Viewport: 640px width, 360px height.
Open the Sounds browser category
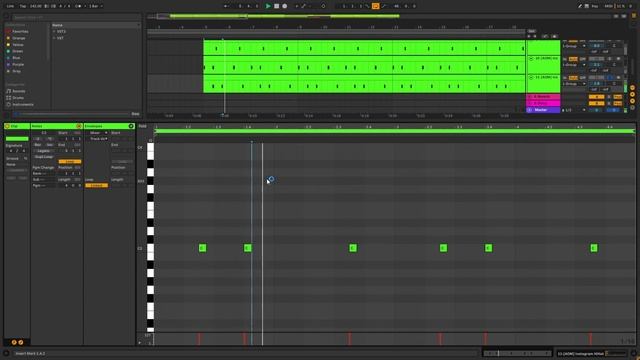[x=18, y=91]
